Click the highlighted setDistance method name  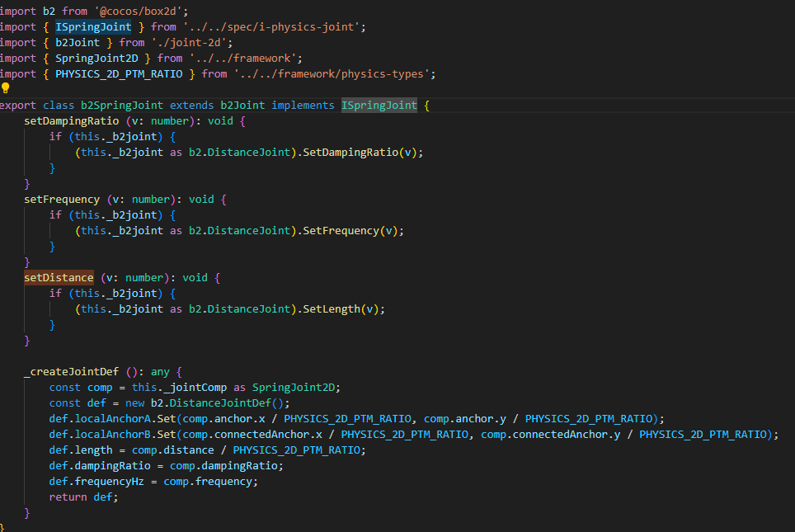point(59,278)
